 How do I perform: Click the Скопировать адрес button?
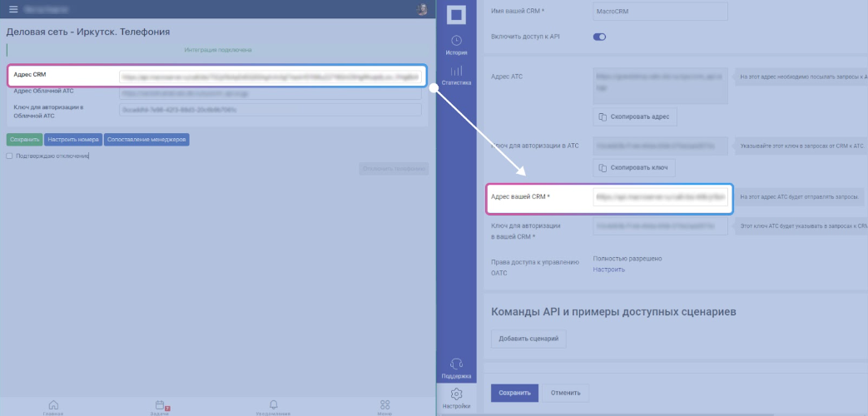coord(634,116)
